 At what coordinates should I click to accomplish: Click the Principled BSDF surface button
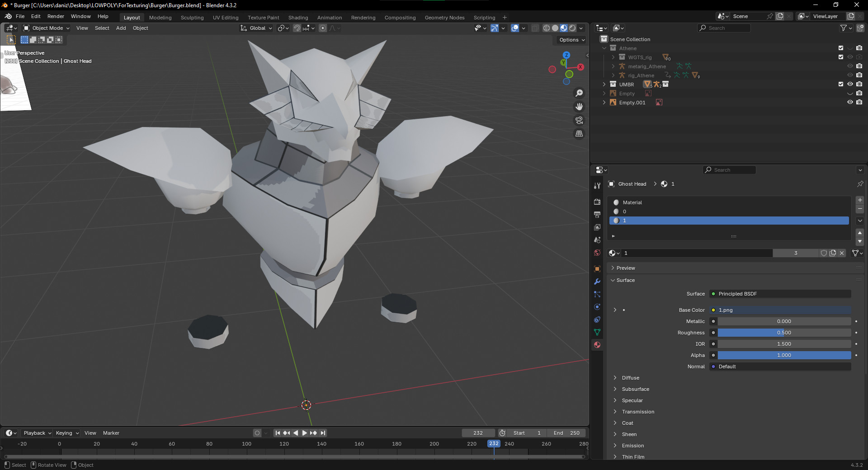[780, 294]
